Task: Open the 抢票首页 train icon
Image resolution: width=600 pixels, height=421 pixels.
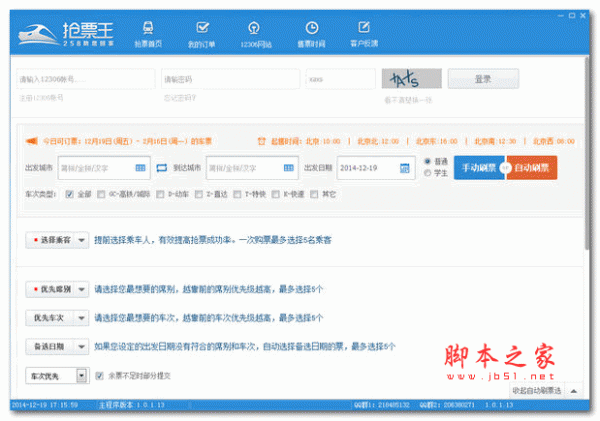Action: coord(148,27)
